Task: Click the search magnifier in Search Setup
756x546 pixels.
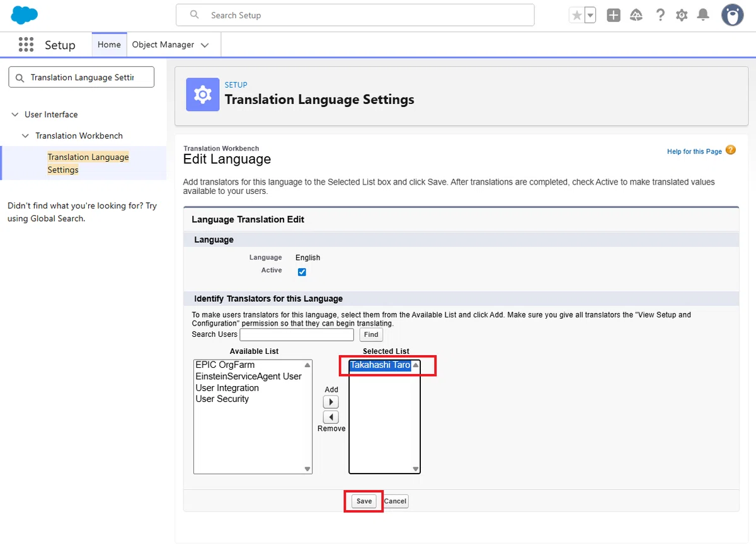Action: point(195,14)
